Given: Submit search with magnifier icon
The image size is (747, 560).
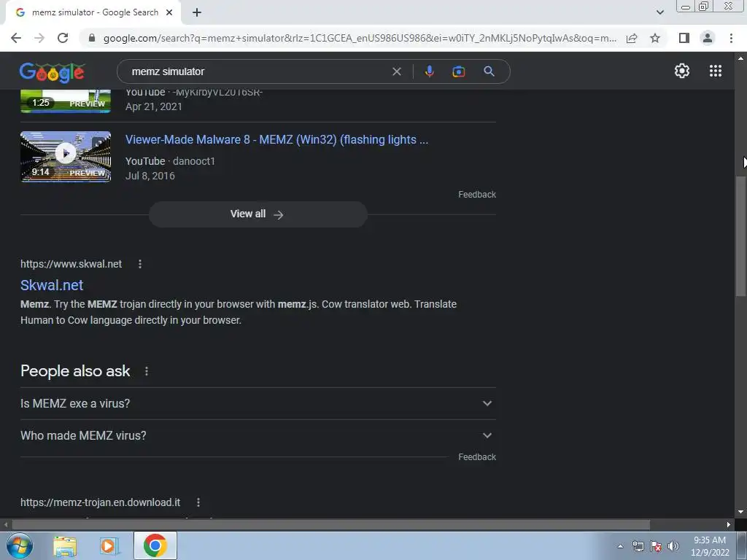Looking at the screenshot, I should point(489,71).
